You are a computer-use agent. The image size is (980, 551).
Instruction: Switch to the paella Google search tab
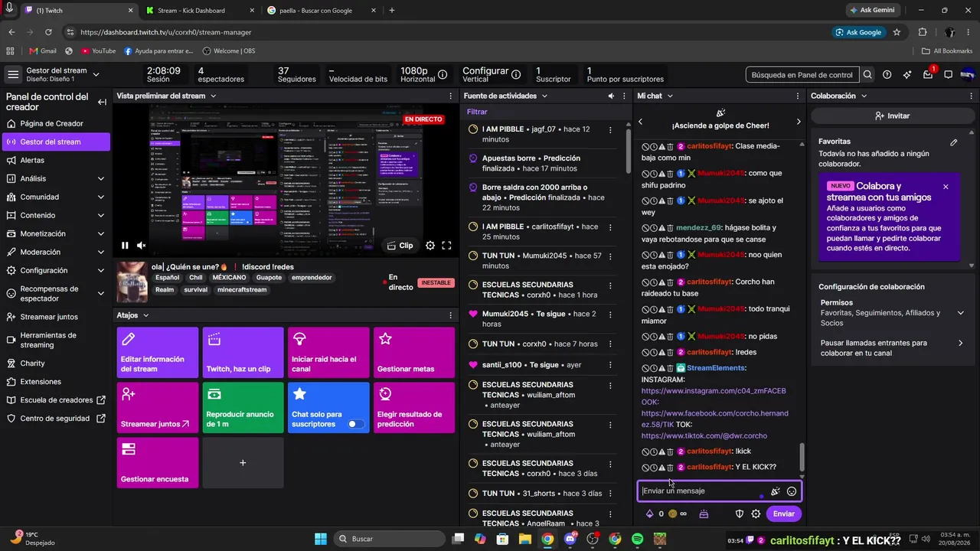pyautogui.click(x=322, y=11)
